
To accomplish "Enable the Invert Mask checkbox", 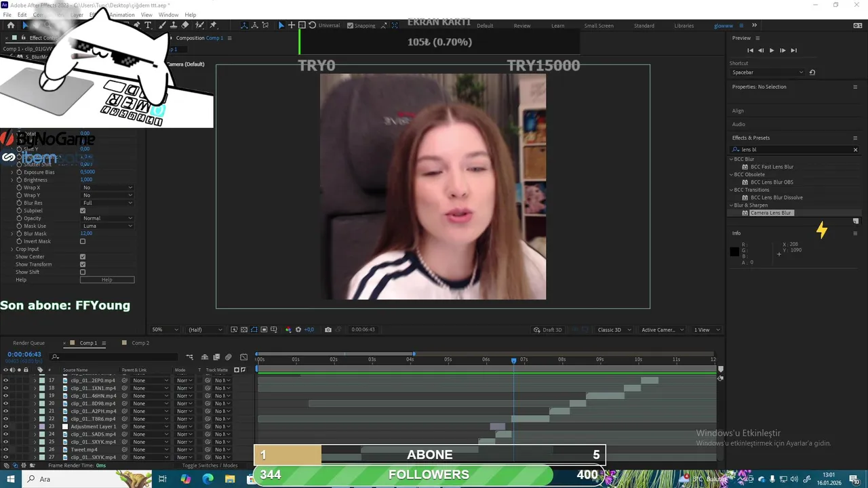I will [83, 241].
